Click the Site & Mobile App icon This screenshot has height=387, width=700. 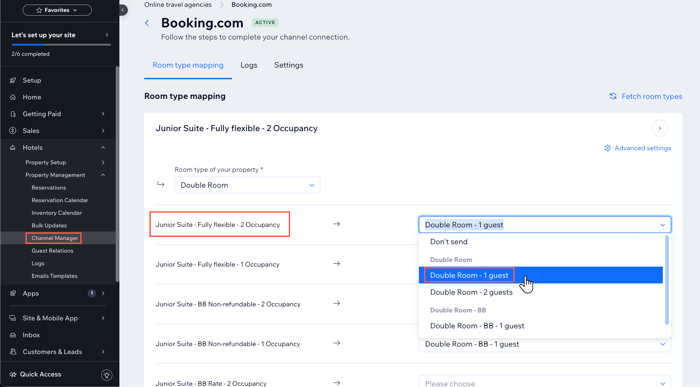coord(13,318)
